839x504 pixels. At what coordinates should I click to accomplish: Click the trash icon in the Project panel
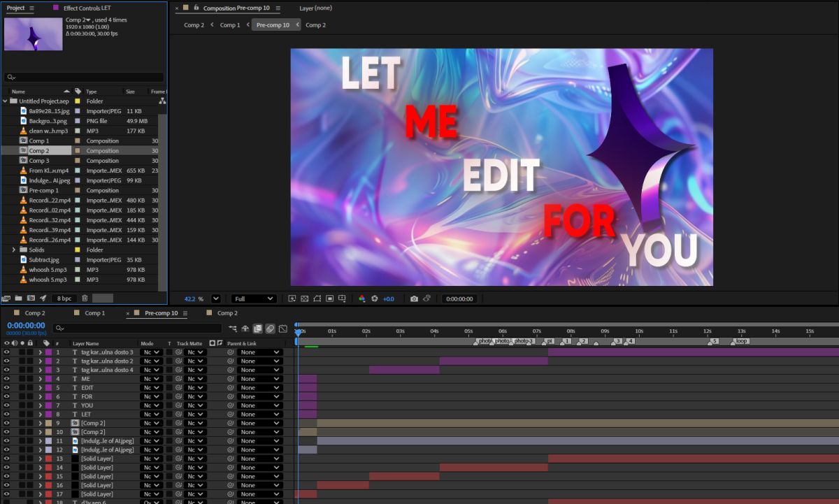click(85, 298)
